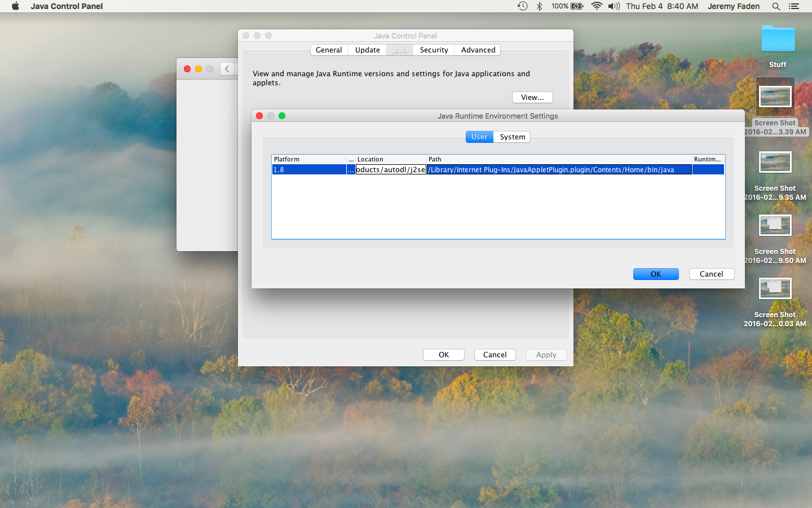
Task: Open Screen Shot 9.35 AM thumbnail
Action: tap(775, 163)
